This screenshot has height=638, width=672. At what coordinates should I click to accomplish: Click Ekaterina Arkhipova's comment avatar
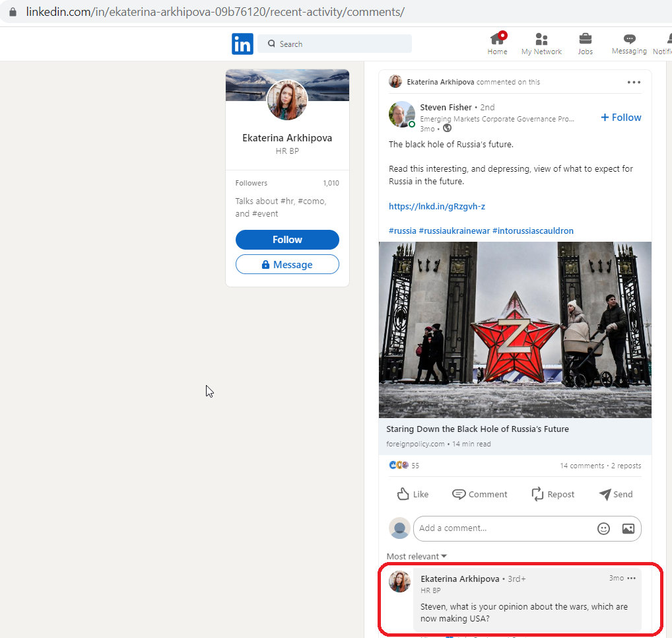pos(399,582)
